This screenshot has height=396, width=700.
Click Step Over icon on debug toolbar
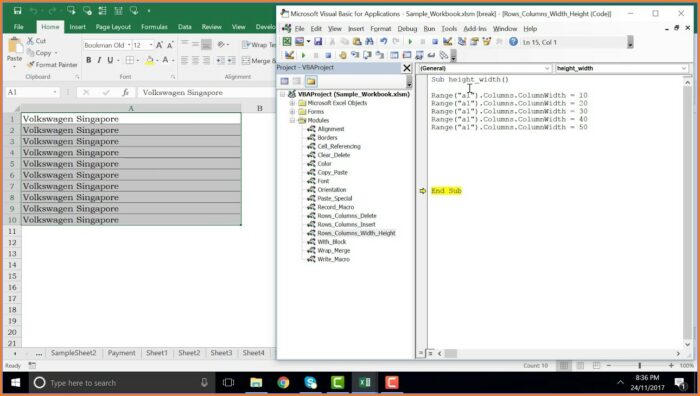(367, 55)
